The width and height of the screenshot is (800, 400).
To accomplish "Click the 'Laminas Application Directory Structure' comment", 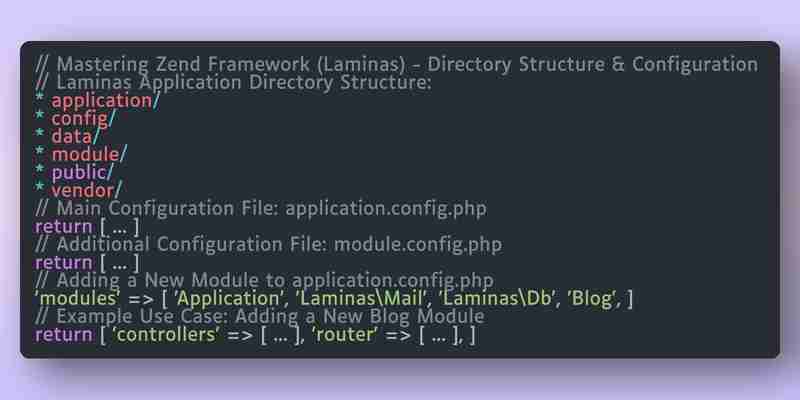I will [x=234, y=83].
